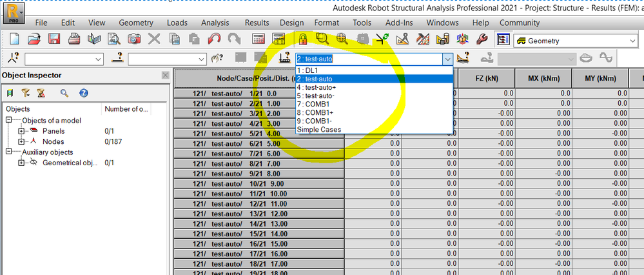Screen dimensions: 644x275
Task: Open the calculation report icon
Action: pyautogui.click(x=278, y=39)
